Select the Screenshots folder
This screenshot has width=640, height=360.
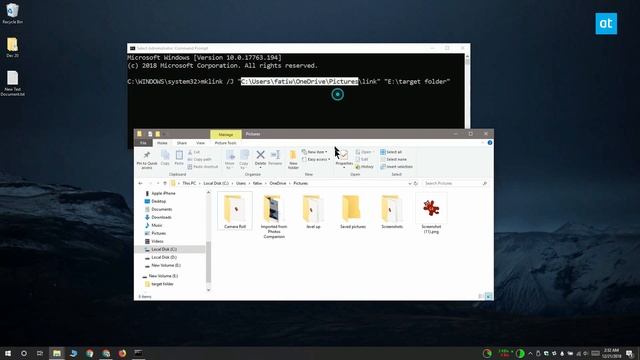coord(392,211)
